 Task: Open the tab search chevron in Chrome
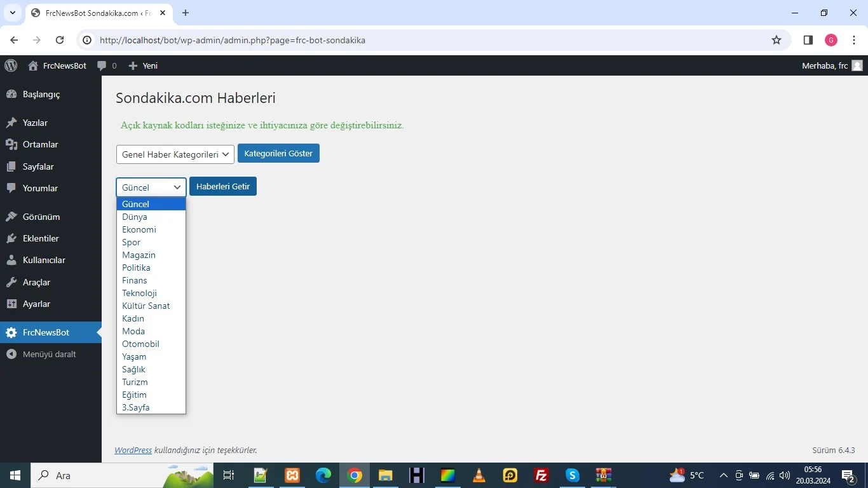12,13
